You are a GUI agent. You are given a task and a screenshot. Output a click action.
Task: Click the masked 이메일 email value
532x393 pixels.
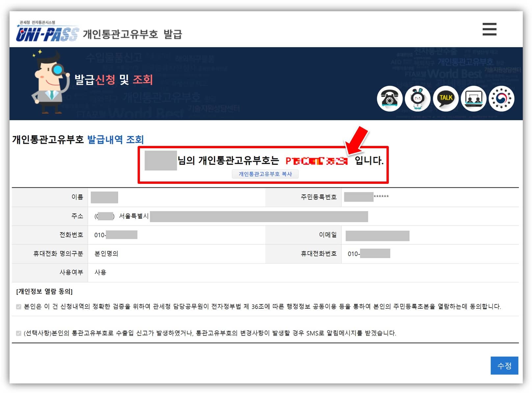(377, 235)
